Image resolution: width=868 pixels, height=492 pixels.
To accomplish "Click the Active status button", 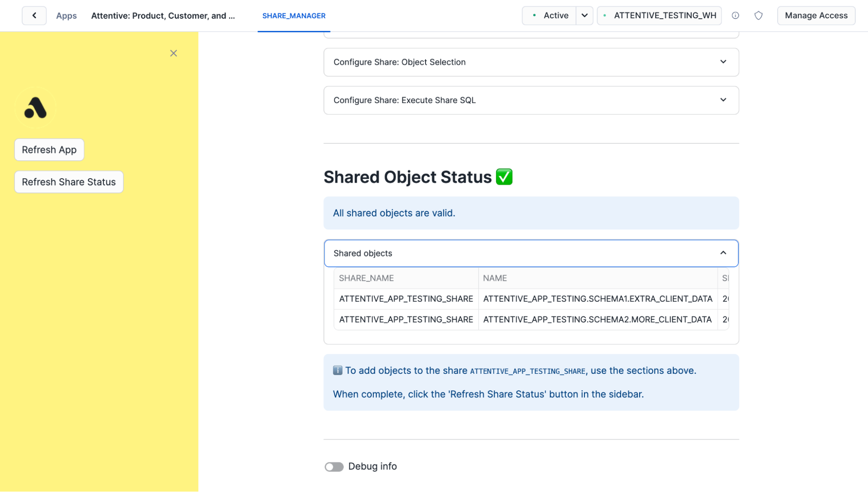I will (549, 16).
